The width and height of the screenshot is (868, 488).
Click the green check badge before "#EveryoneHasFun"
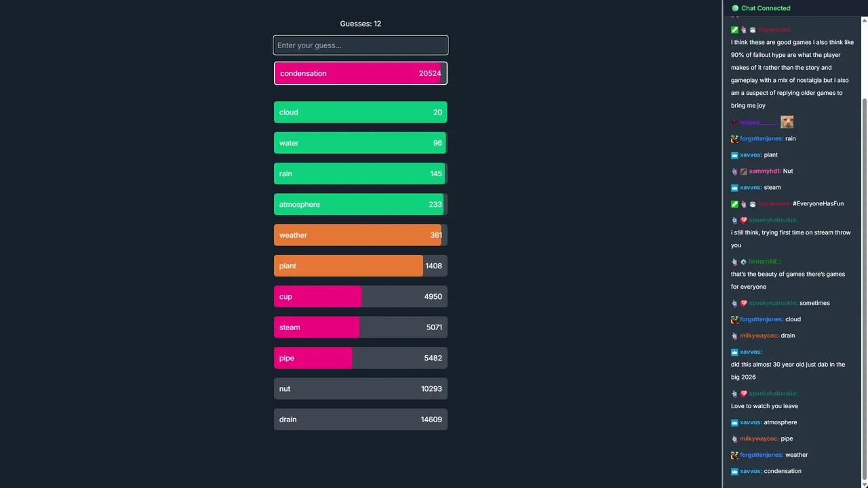[x=734, y=204]
